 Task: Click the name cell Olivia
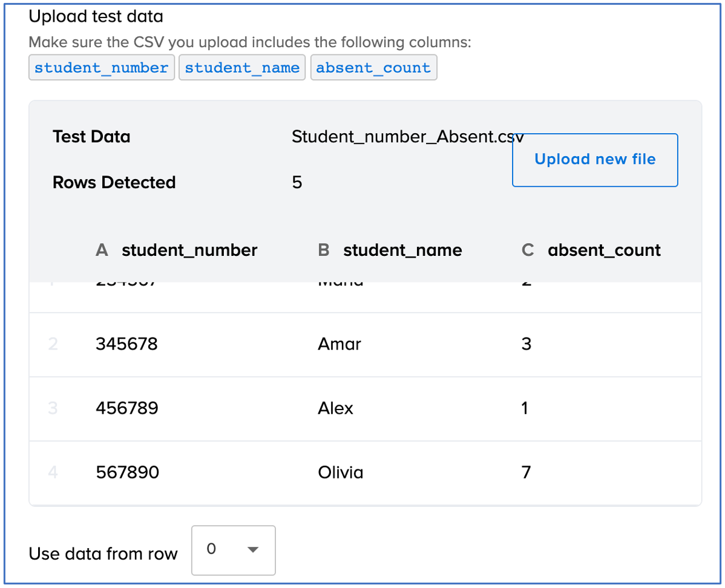tap(340, 472)
